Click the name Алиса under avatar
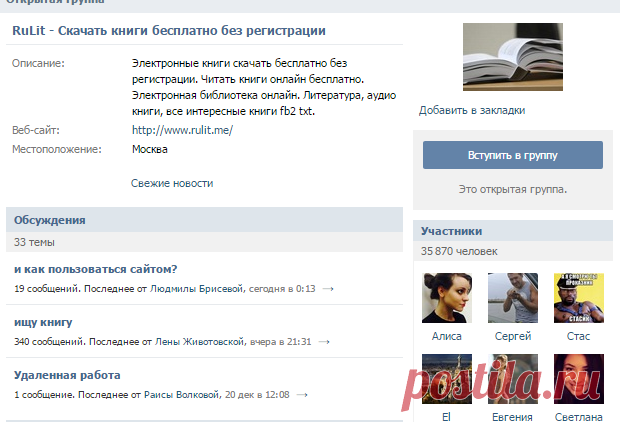 click(x=447, y=336)
